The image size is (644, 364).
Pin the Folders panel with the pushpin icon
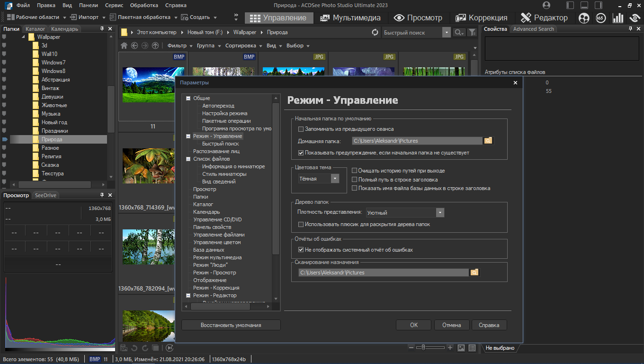[x=102, y=29]
